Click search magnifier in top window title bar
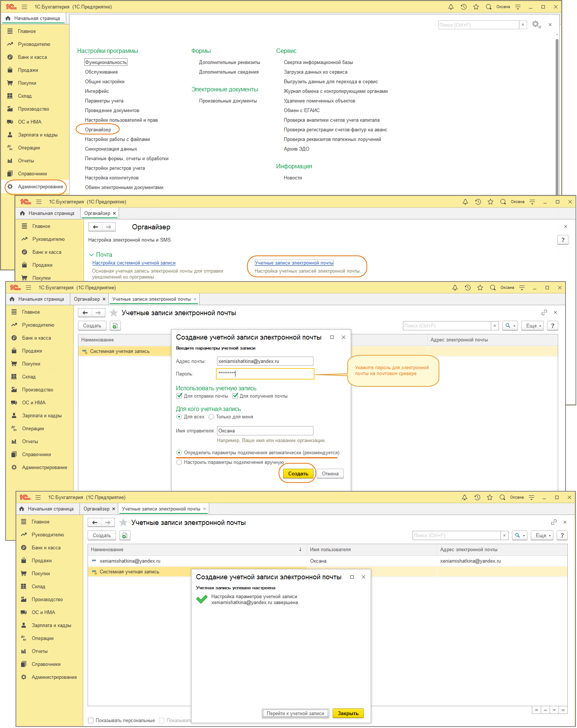Viewport: 577px width, 728px height. pyautogui.click(x=489, y=7)
